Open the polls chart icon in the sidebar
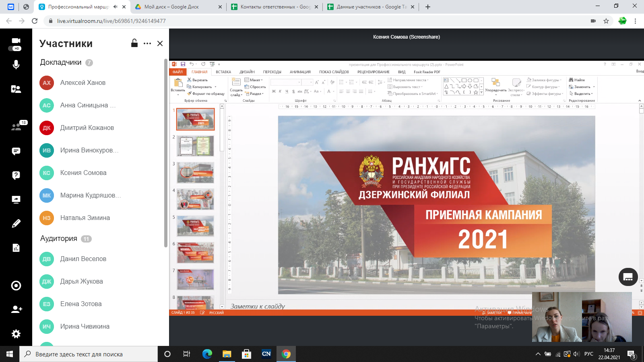Screen dimensions: 644x362 (16, 248)
